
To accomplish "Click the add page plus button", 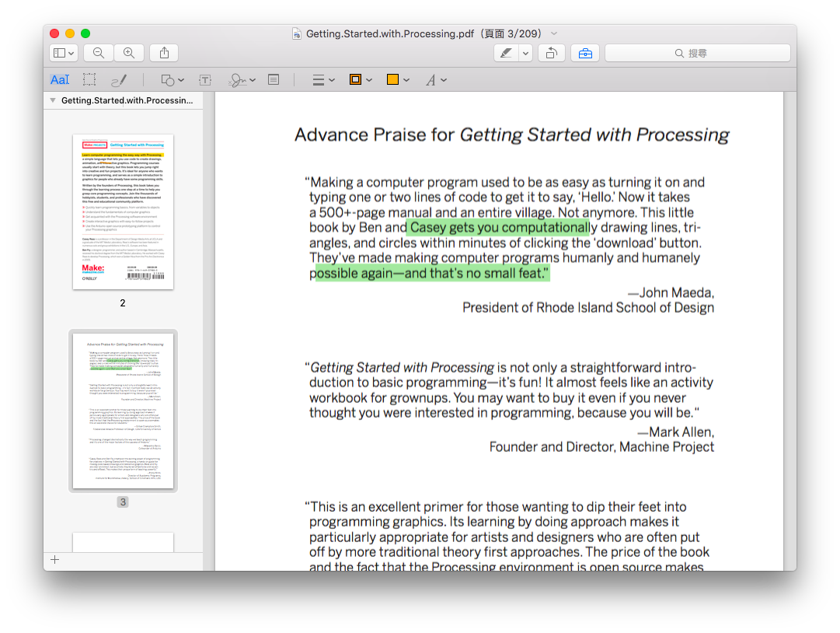I will pos(54,560).
